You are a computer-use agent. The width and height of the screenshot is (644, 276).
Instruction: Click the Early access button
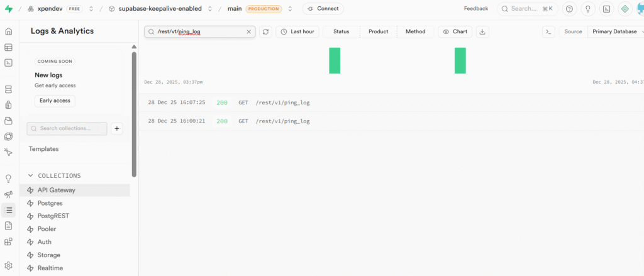(x=55, y=101)
